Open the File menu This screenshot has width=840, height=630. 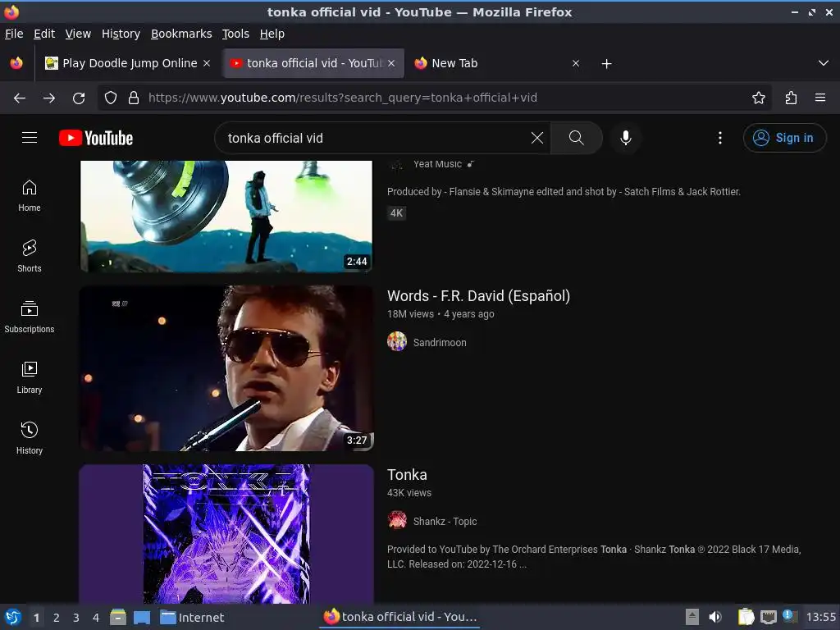[14, 34]
